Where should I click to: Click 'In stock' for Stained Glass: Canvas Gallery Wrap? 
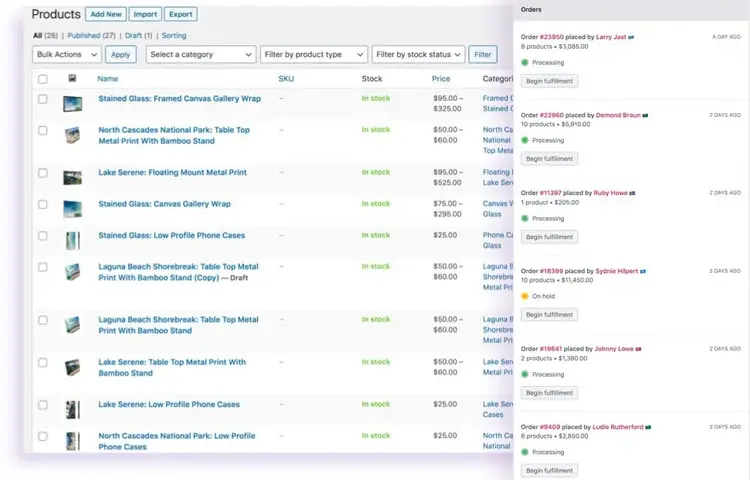375,204
